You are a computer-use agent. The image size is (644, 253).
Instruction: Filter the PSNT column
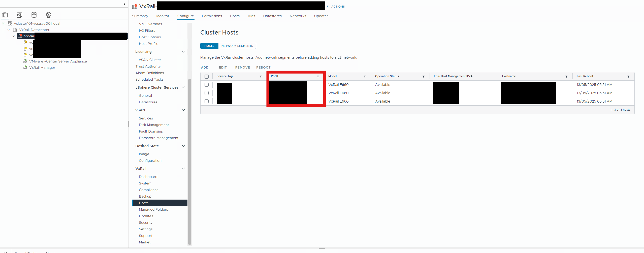point(318,76)
